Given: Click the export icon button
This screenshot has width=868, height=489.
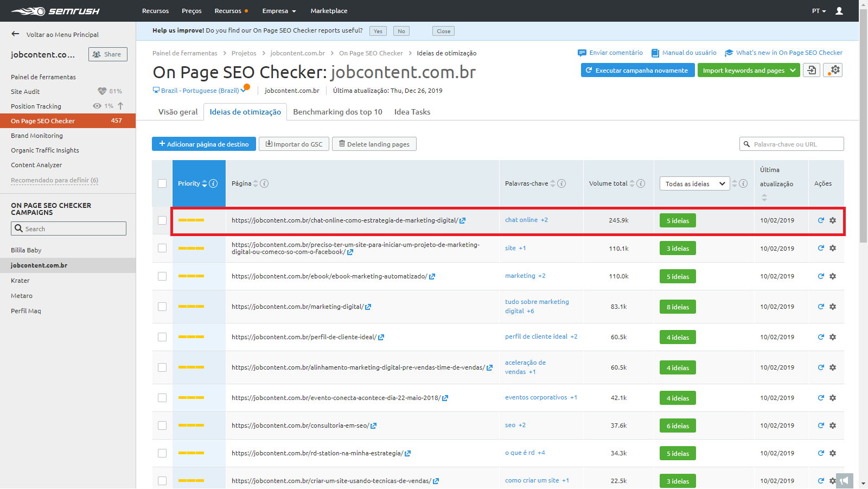Looking at the screenshot, I should point(812,70).
